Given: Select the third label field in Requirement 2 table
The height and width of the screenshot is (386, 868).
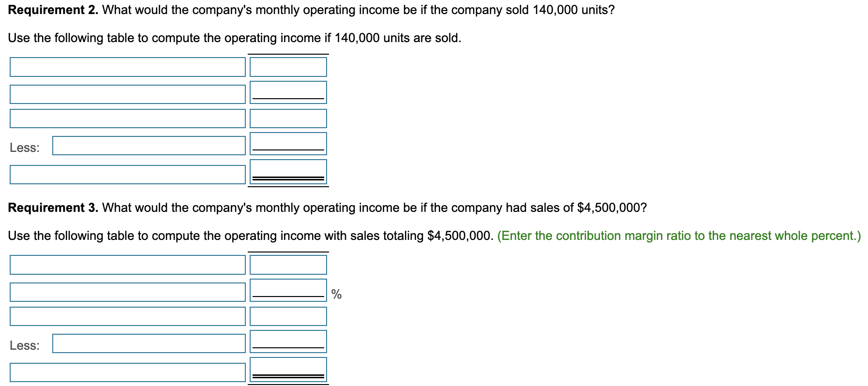Looking at the screenshot, I should [127, 119].
